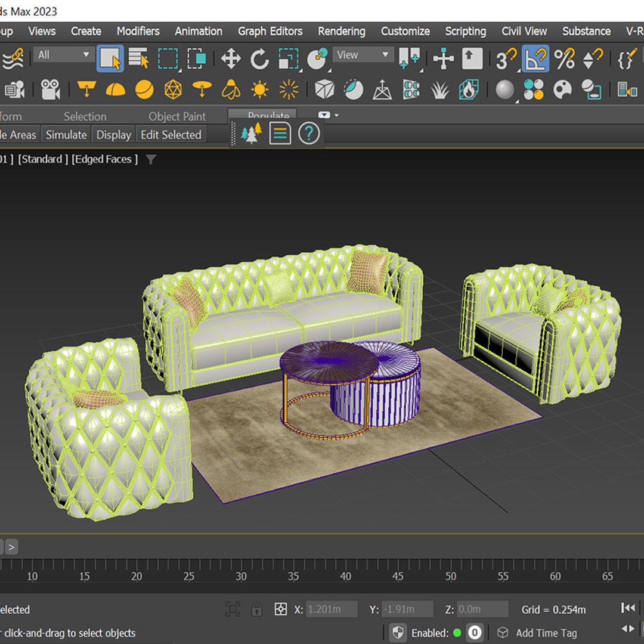
Task: Toggle Keyboard Shortcut Override button
Action: click(x=472, y=58)
